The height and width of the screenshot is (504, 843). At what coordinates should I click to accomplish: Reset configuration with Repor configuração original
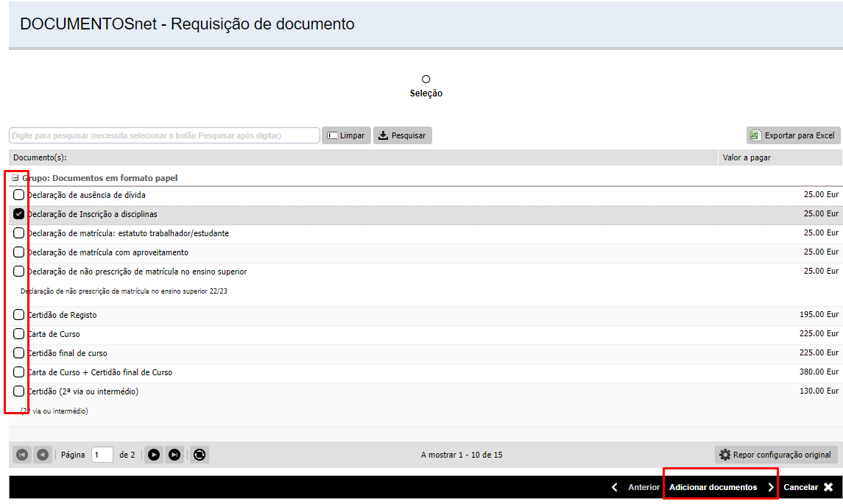(x=776, y=455)
